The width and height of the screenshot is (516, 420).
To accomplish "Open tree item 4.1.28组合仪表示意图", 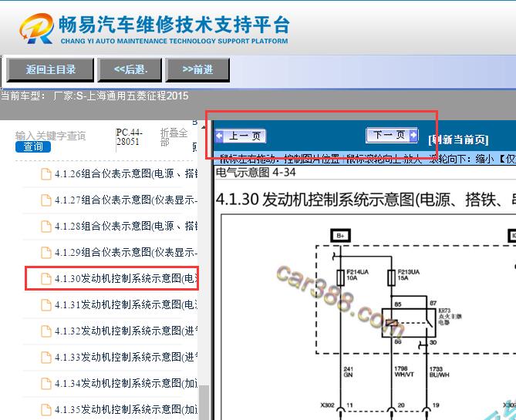I will coord(126,226).
